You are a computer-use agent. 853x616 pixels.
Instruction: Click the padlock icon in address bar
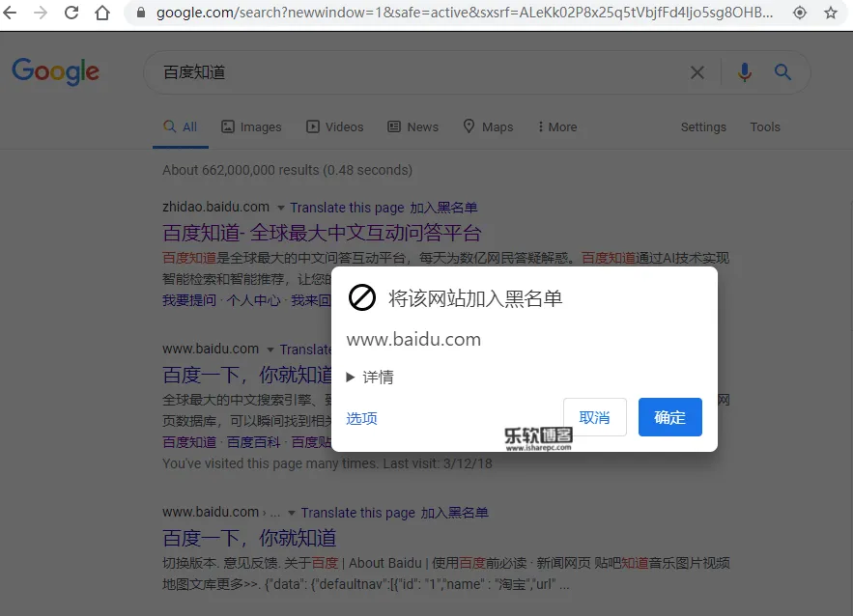pyautogui.click(x=141, y=12)
